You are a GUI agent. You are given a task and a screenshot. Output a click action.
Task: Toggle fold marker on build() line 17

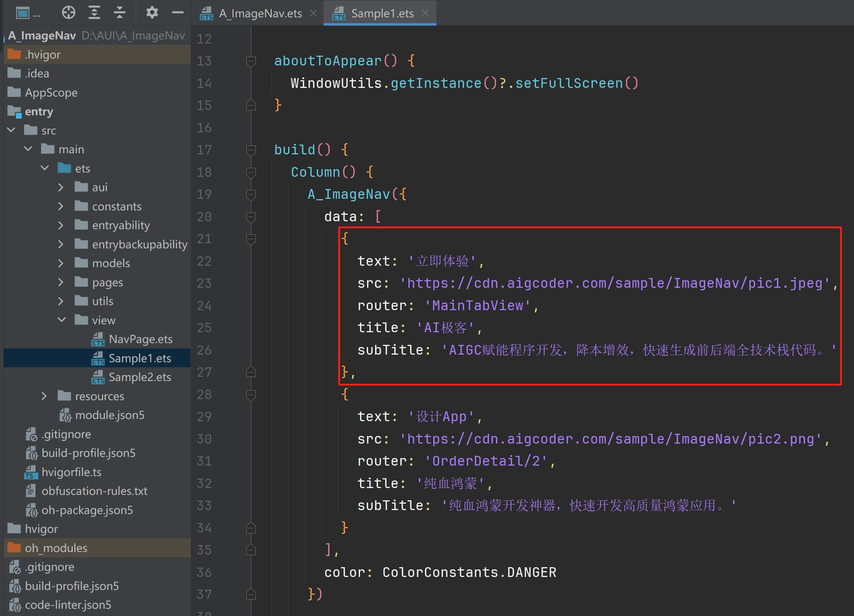251,150
